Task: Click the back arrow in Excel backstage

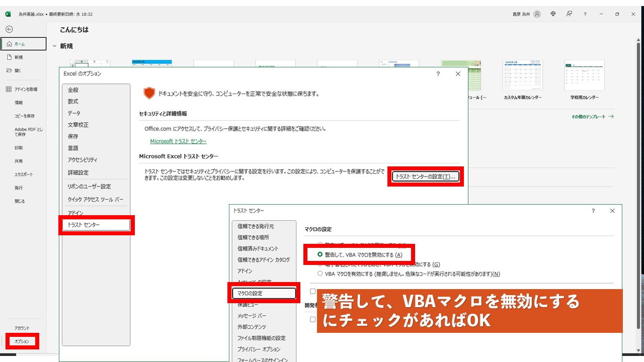Action: click(9, 29)
